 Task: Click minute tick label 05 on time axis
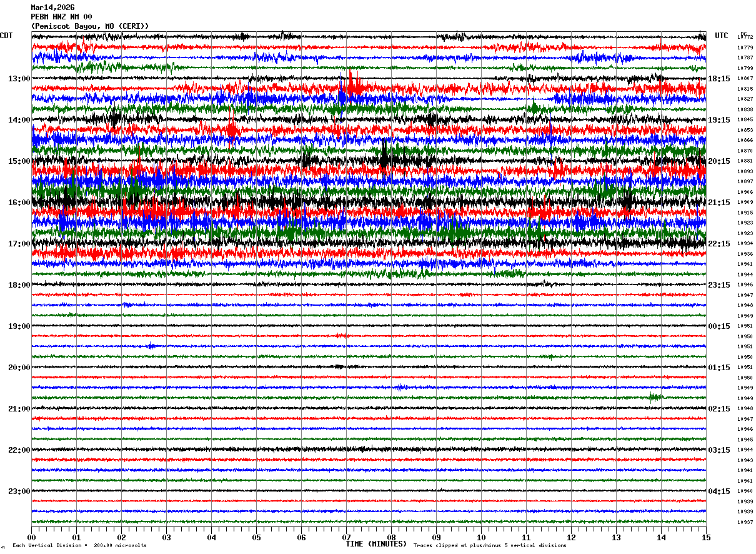coord(256,537)
